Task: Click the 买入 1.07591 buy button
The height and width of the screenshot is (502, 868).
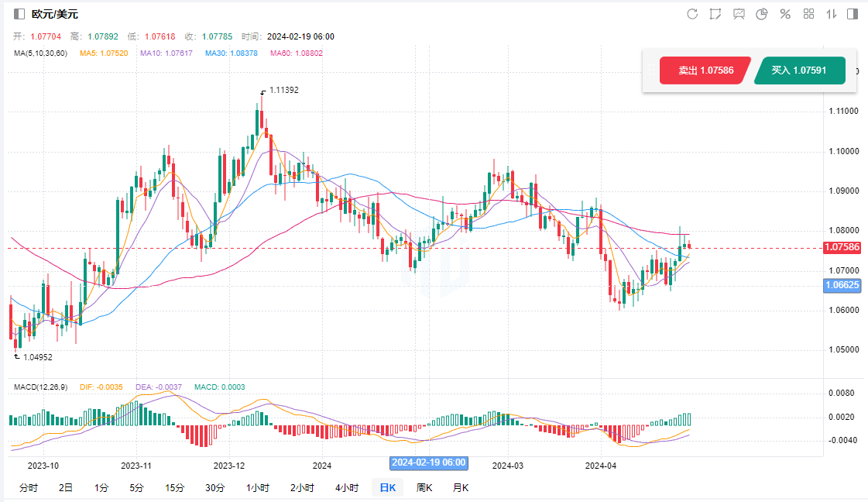Action: [798, 70]
